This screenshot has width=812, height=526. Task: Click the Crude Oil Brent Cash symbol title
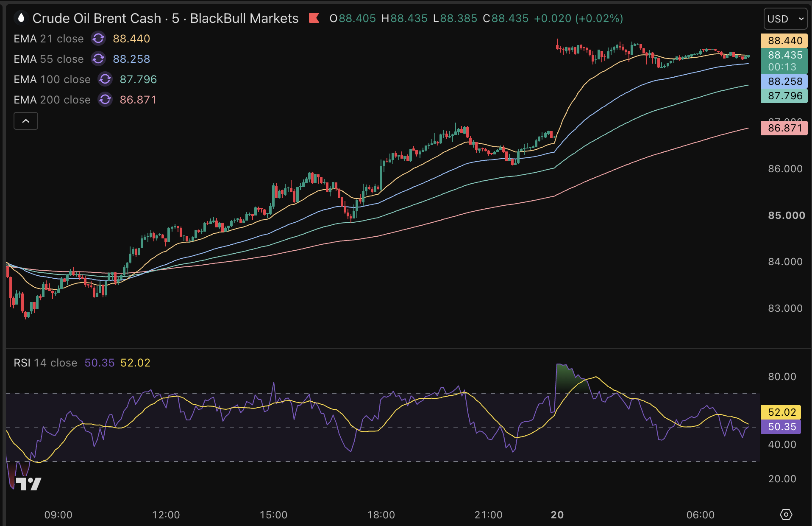point(97,18)
